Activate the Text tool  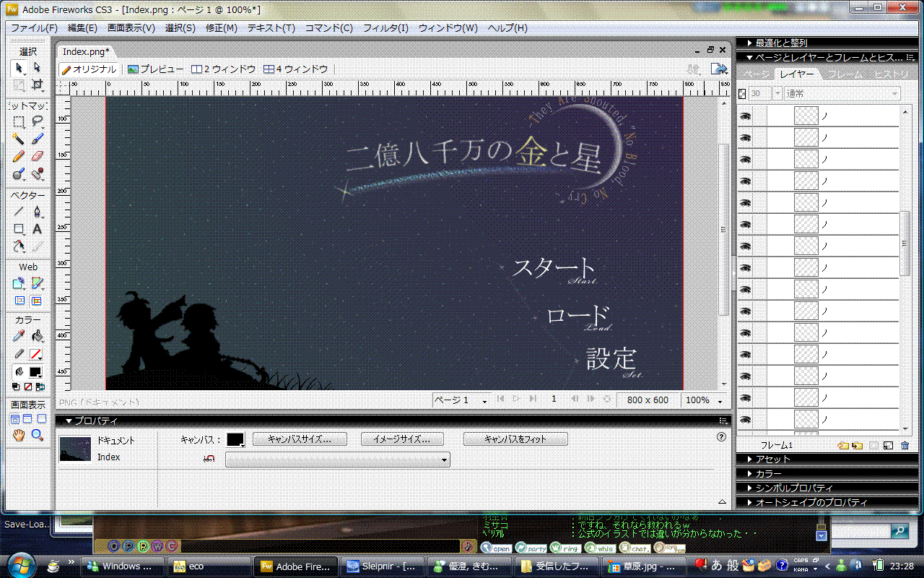coord(38,229)
